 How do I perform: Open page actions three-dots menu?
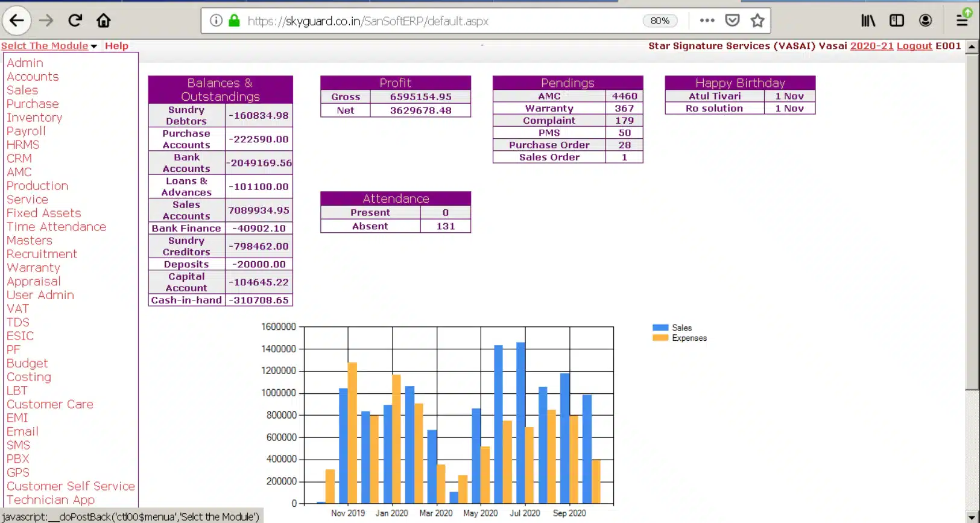707,21
